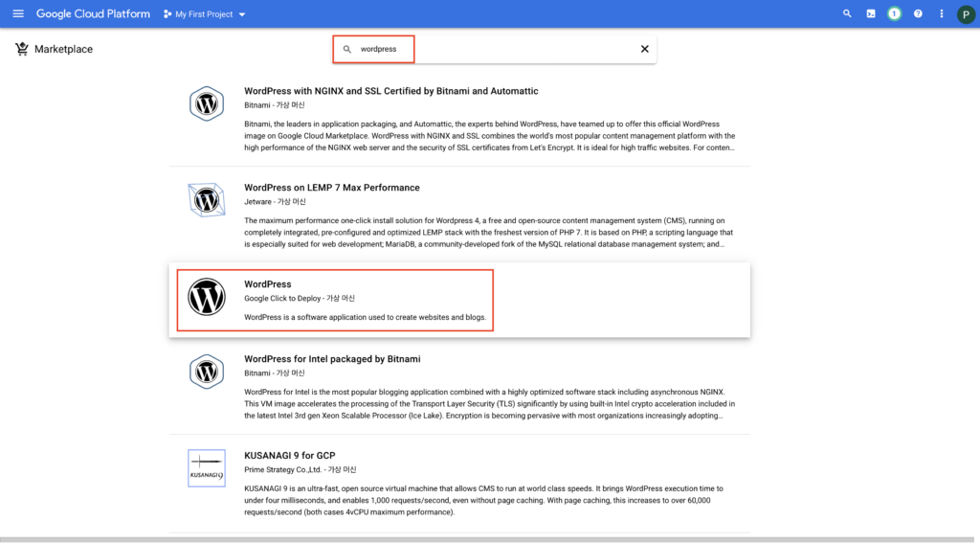Open WordPress on LEMP 7 Max Performance title
This screenshot has width=980, height=543.
[332, 188]
